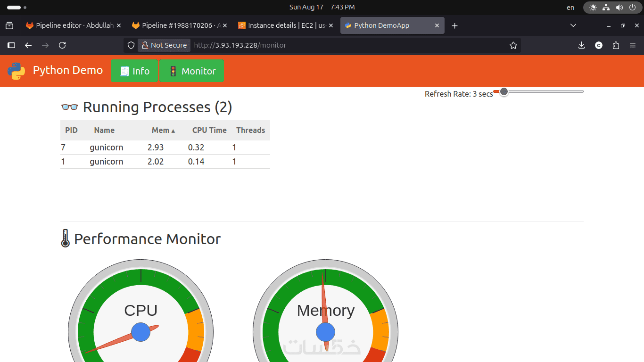The height and width of the screenshot is (362, 644).
Task: Bookmark this page with the star icon
Action: click(x=513, y=45)
